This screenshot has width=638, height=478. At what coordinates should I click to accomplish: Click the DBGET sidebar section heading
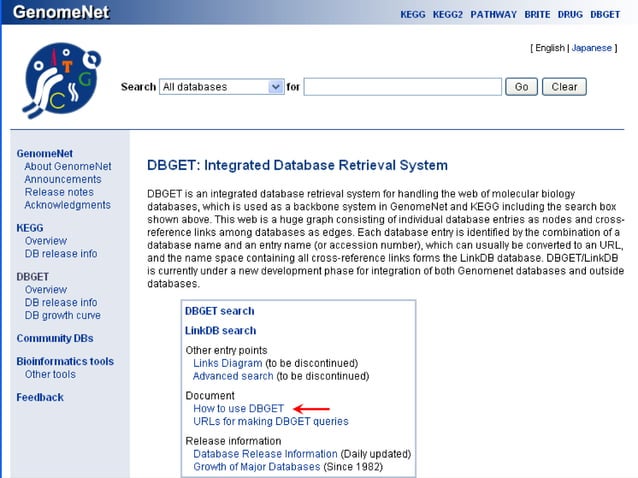coord(33,277)
